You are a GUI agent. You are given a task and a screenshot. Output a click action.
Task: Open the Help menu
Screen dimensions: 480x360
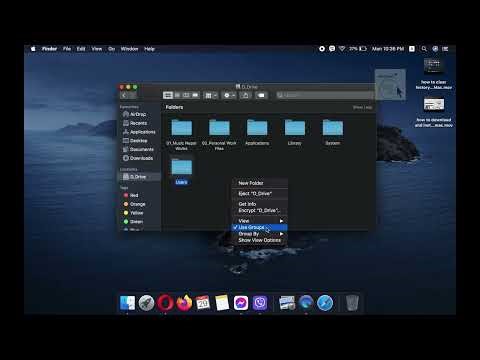[149, 49]
